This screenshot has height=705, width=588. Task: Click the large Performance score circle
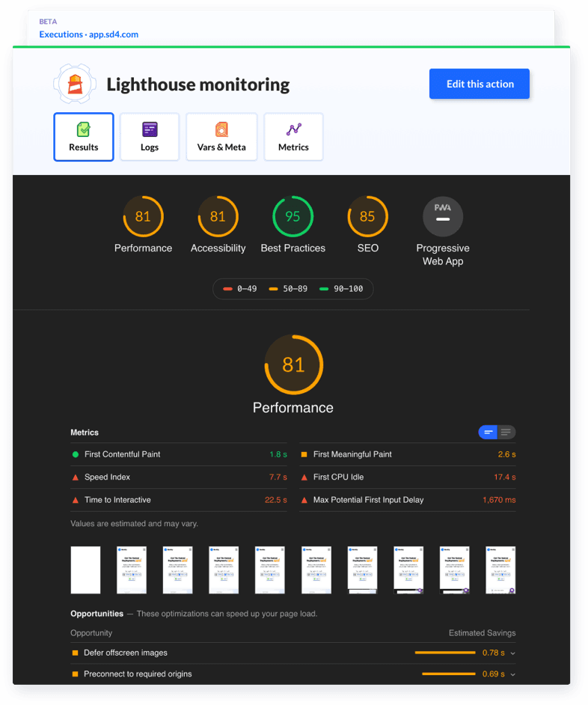293,364
